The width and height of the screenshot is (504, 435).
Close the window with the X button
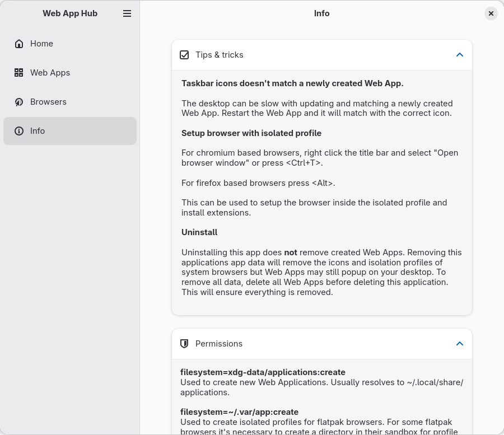click(x=491, y=13)
